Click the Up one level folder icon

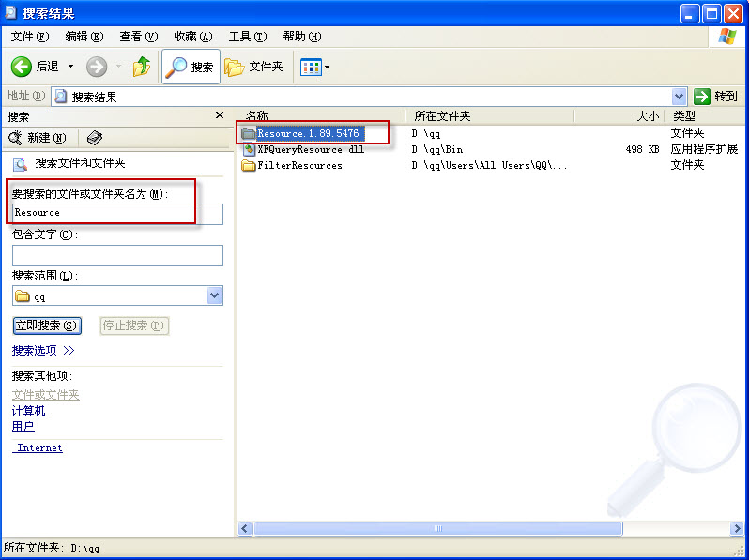[142, 67]
